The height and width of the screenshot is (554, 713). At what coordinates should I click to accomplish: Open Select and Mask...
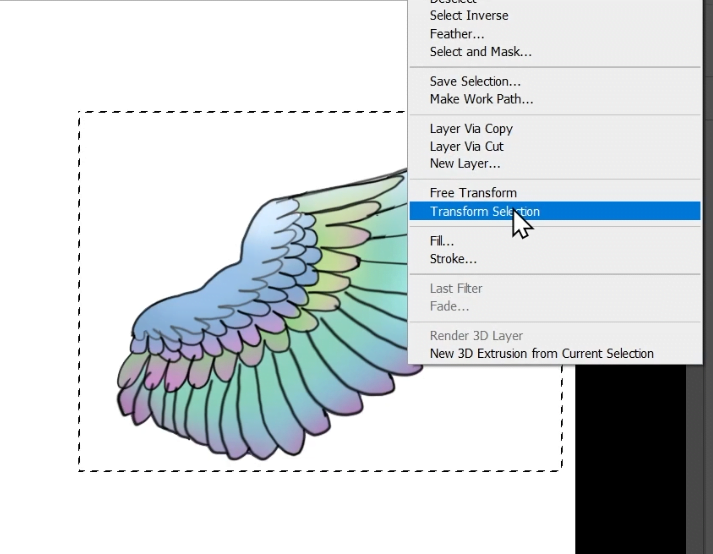[555, 52]
